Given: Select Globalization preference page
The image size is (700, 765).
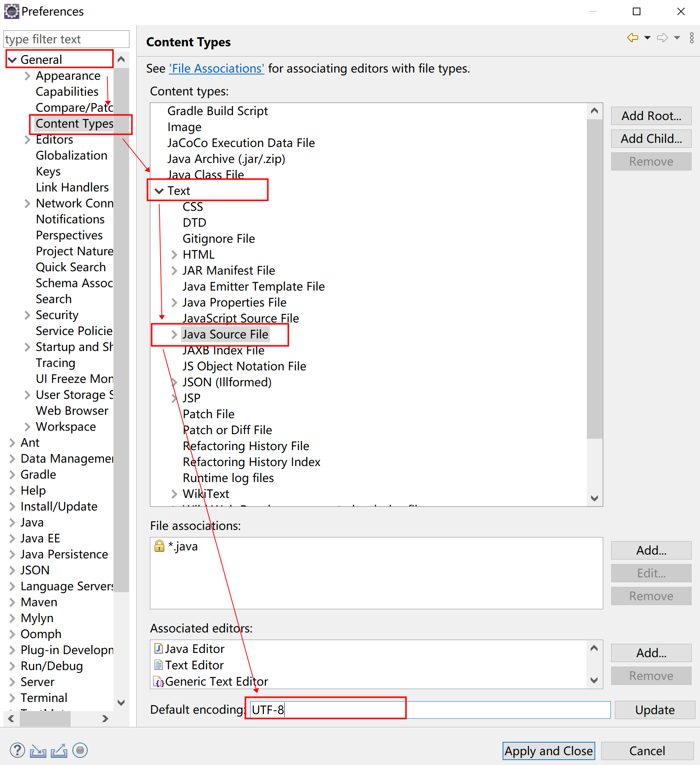Looking at the screenshot, I should point(71,156).
